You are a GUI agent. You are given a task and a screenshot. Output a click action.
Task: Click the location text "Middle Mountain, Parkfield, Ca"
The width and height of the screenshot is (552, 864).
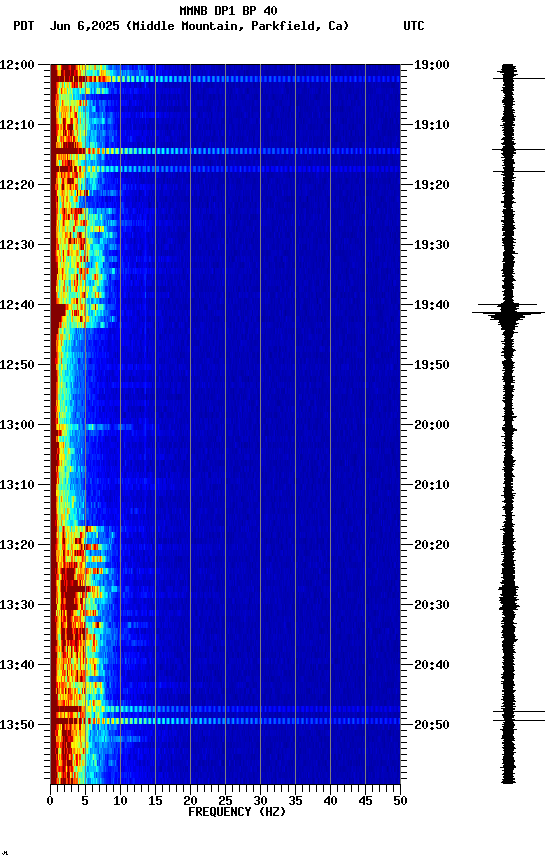237,26
